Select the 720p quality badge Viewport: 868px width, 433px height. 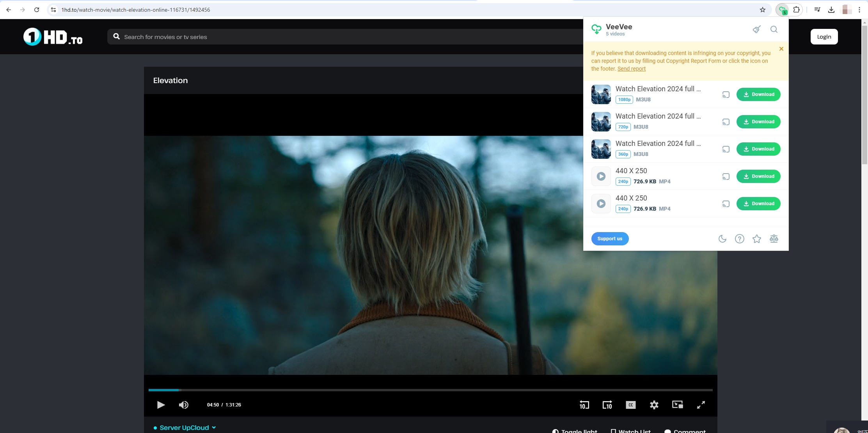pos(623,127)
